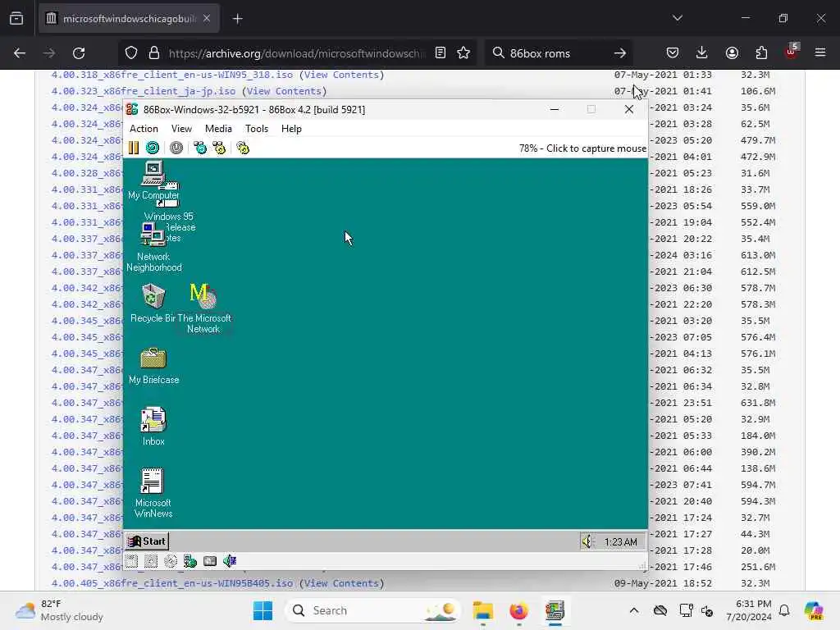Submit the search with the arrow button
The height and width of the screenshot is (630, 840).
click(x=620, y=53)
